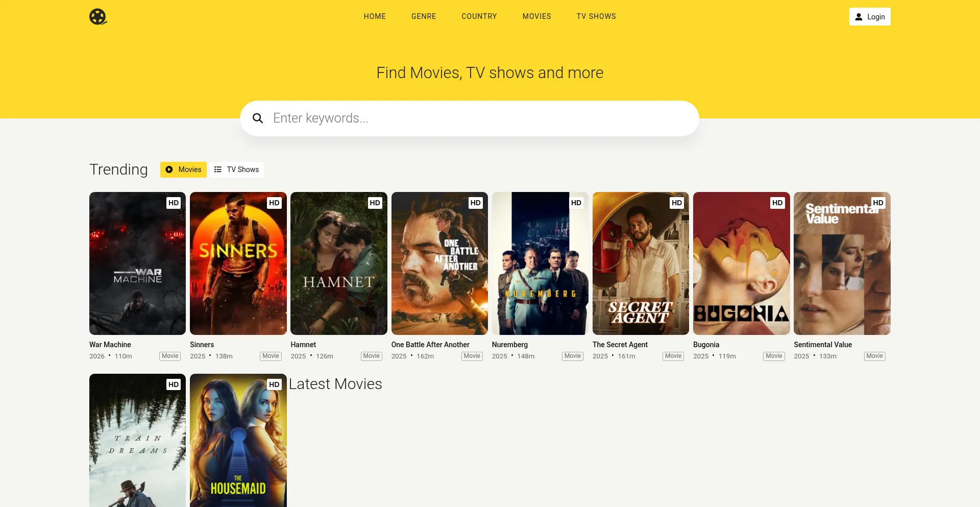Image resolution: width=980 pixels, height=507 pixels.
Task: Click Movie tag under Sentimental Value
Action: (x=874, y=356)
